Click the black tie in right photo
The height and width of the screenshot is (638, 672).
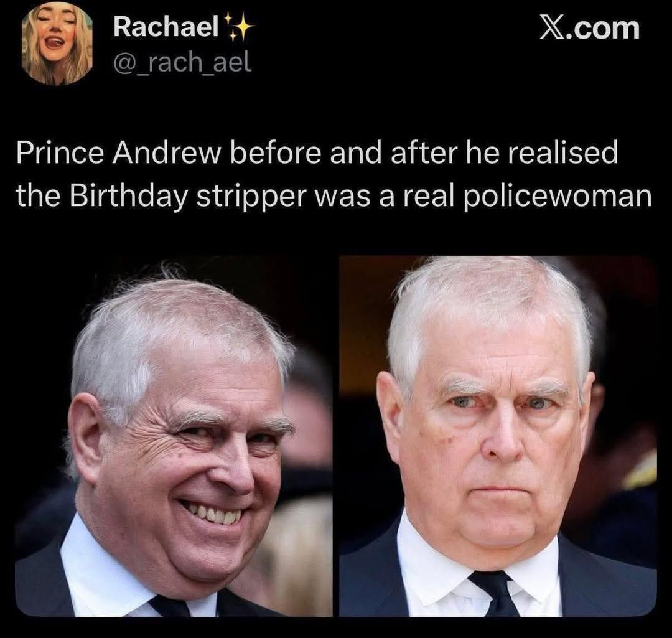tap(497, 593)
